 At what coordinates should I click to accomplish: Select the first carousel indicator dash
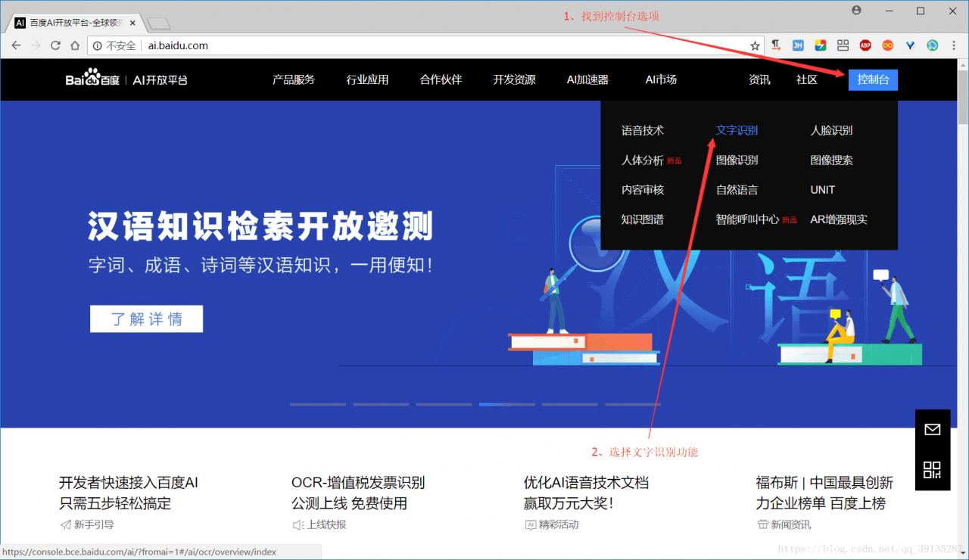tap(318, 404)
